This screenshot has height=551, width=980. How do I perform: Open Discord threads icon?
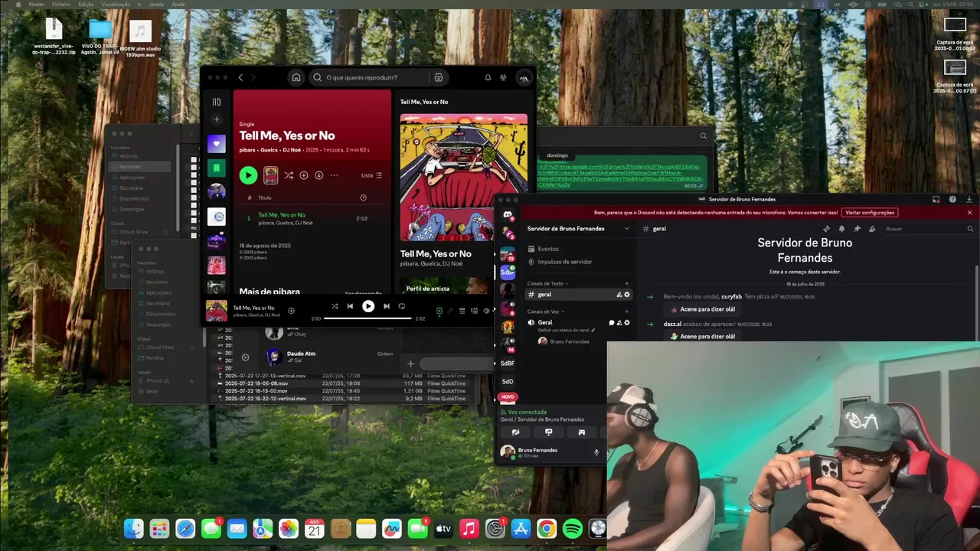coord(826,229)
